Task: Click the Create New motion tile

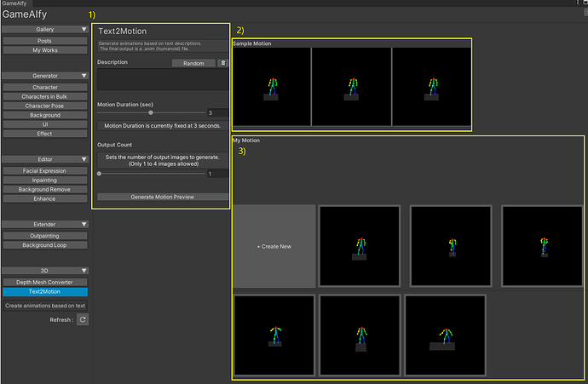Action: click(x=274, y=246)
